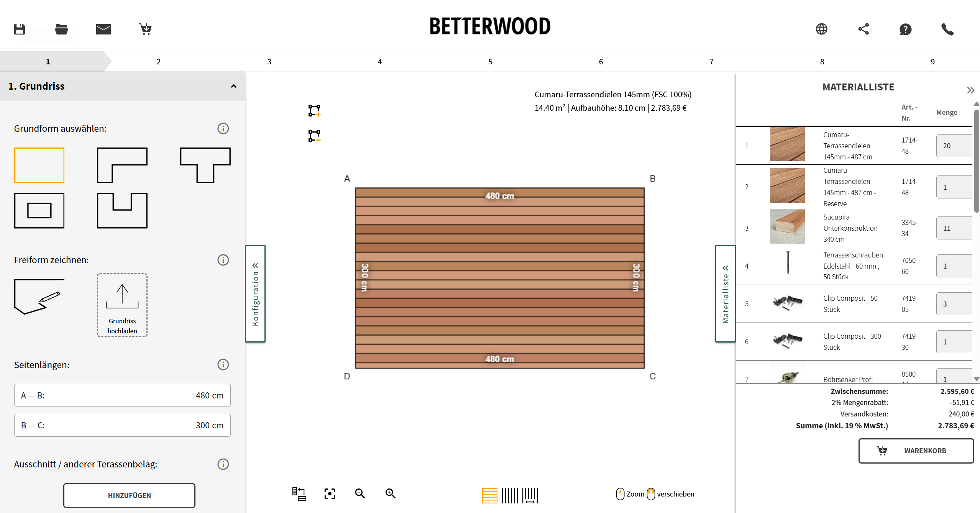The height and width of the screenshot is (513, 980).
Task: Click the share icon
Action: tap(863, 29)
